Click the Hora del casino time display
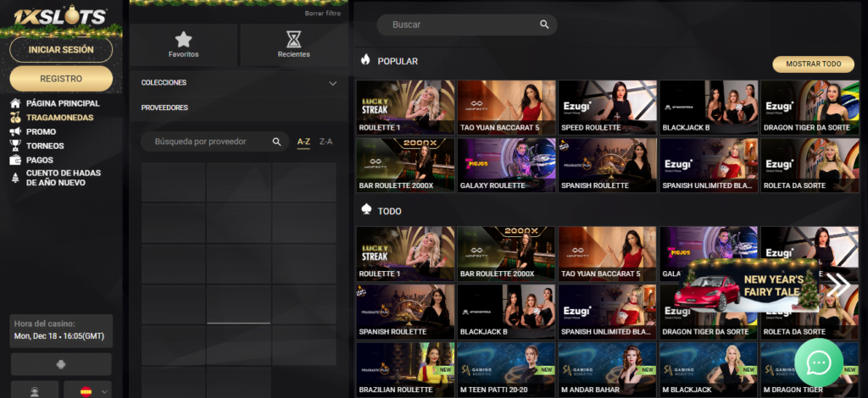 [x=61, y=330]
